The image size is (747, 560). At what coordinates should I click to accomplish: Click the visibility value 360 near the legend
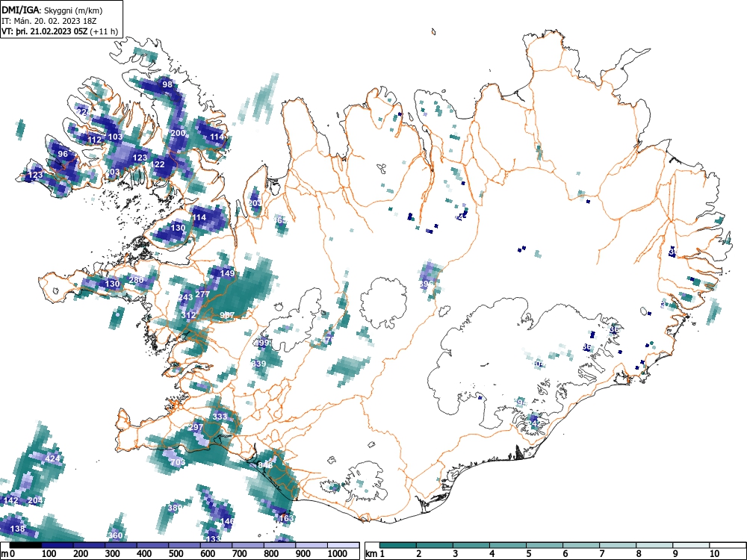click(x=115, y=535)
